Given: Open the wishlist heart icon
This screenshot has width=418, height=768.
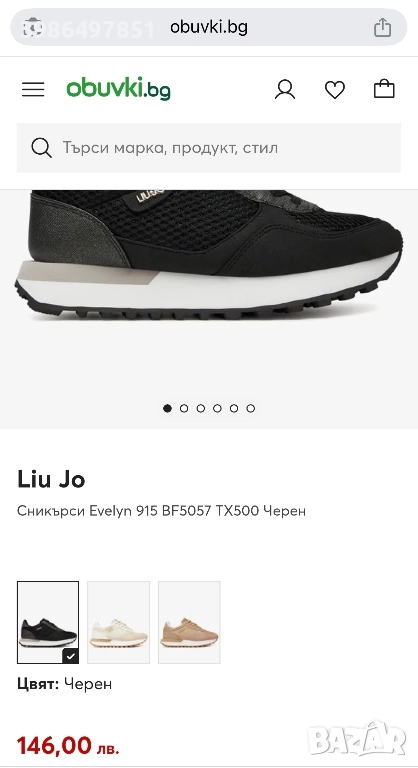Looking at the screenshot, I should [x=335, y=89].
